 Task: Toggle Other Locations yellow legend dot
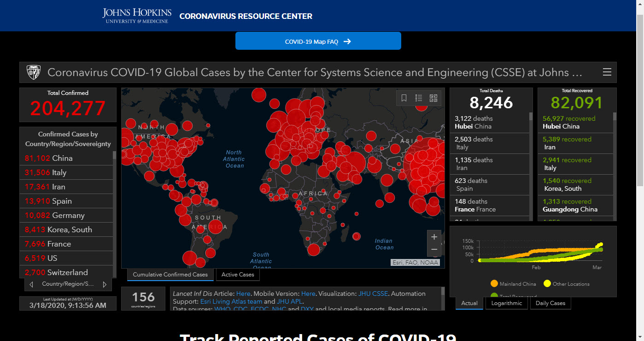point(547,284)
